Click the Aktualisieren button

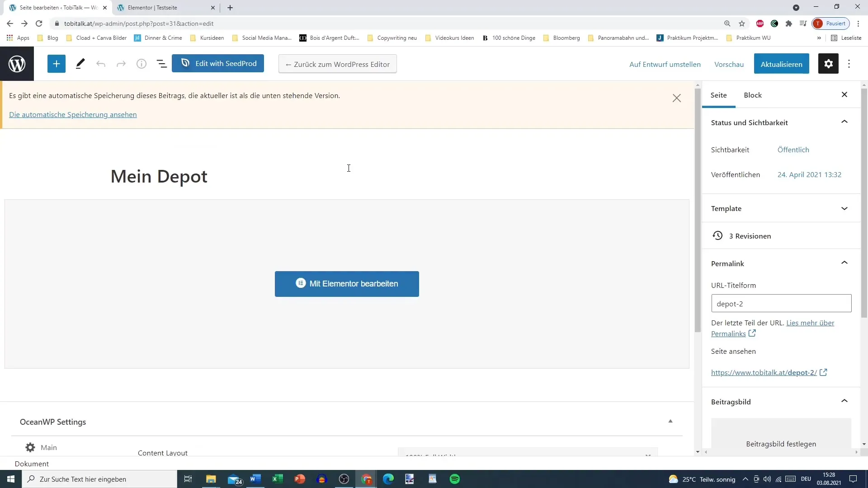(781, 64)
